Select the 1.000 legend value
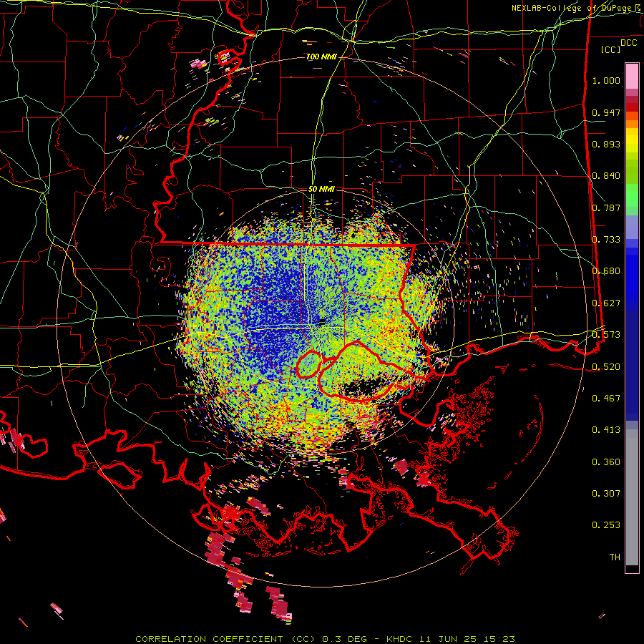Viewport: 644px width, 644px height. [x=606, y=80]
